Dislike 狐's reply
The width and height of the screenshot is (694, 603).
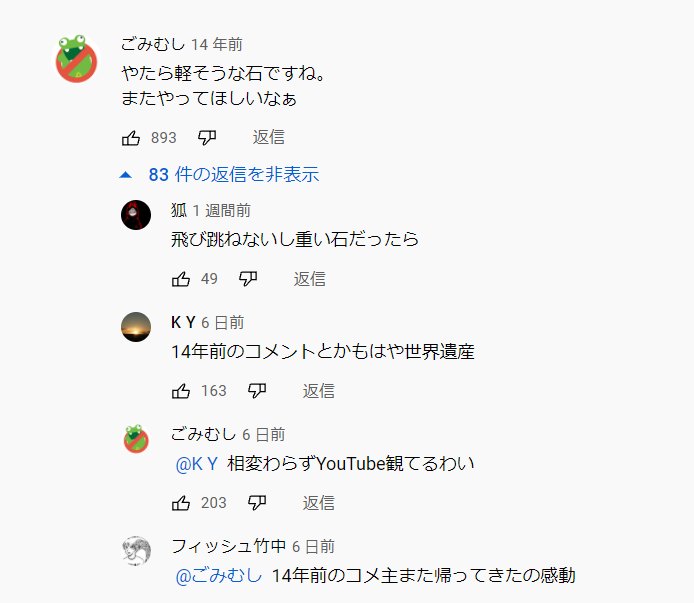[248, 279]
